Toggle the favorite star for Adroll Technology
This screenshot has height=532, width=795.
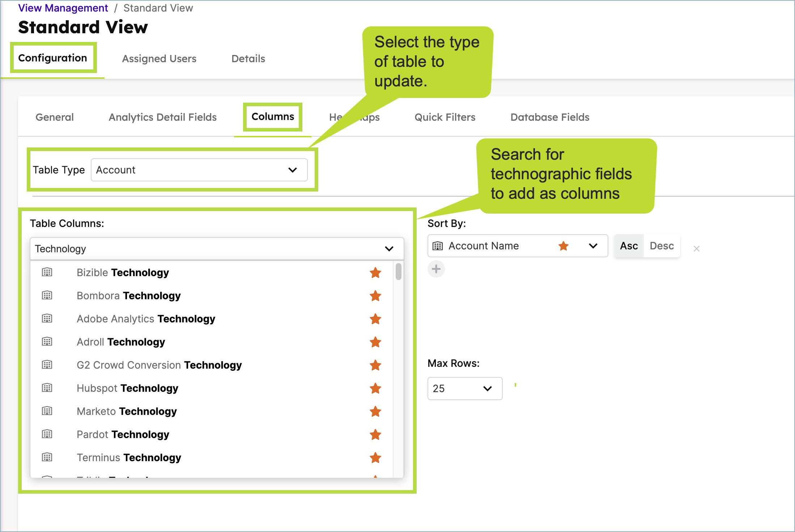tap(375, 342)
